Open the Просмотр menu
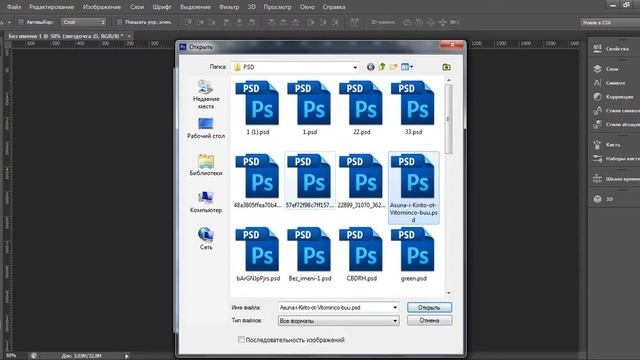Image resolution: width=640 pixels, height=360 pixels. (278, 7)
